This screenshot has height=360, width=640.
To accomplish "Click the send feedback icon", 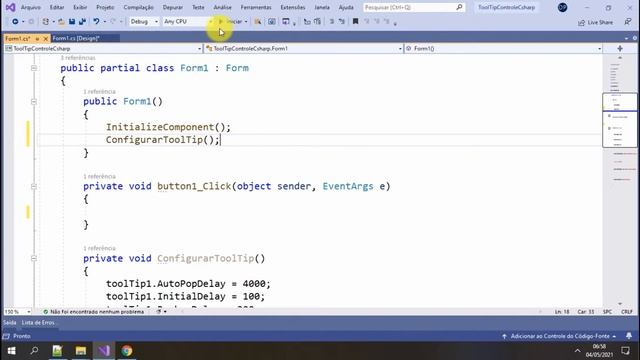I will coord(628,22).
